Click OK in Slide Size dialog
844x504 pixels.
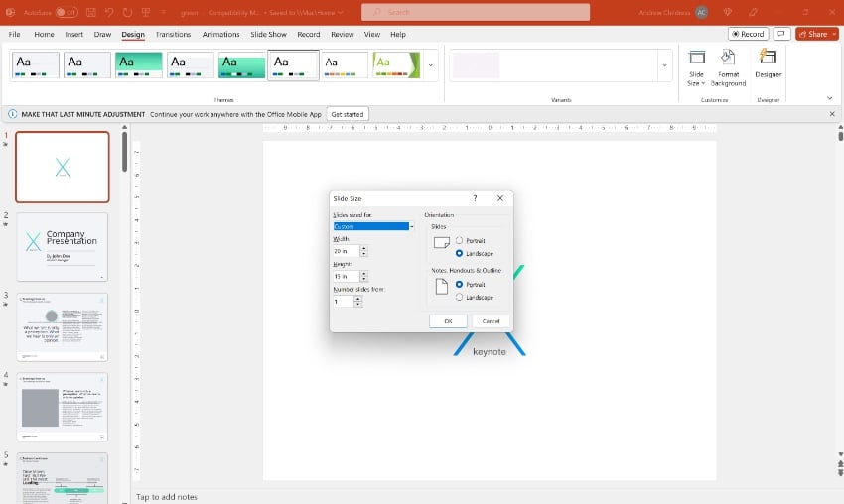(448, 321)
